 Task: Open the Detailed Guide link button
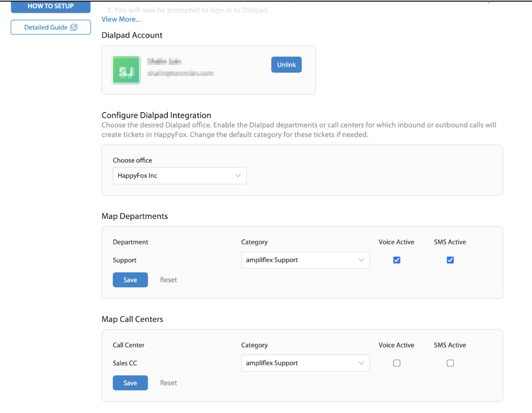coord(51,28)
